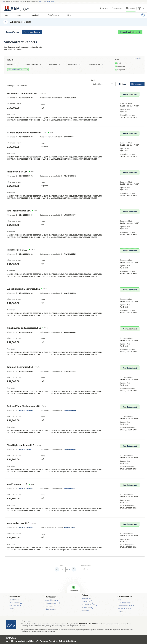The image size is (147, 644).
Task: Open the user account profile icon
Action: tap(139, 8)
